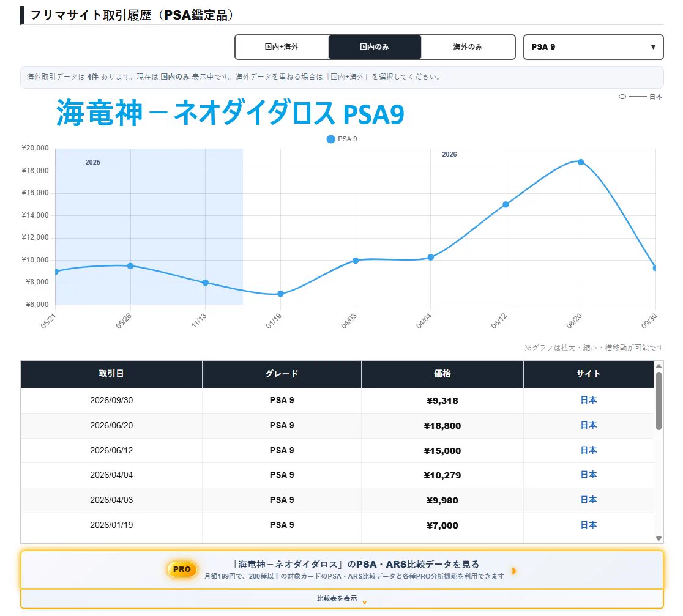This screenshot has width=683, height=616.
Task: Click the 06/20 peak data point
Action: (x=581, y=162)
